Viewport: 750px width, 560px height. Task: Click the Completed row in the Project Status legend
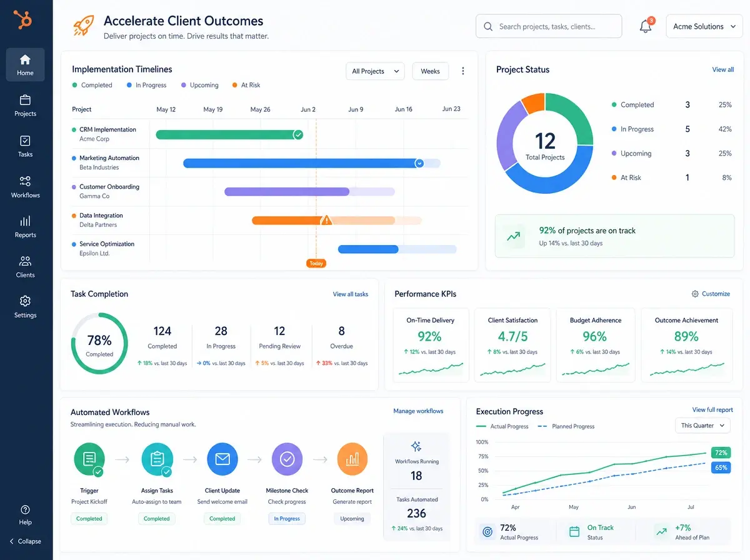672,105
